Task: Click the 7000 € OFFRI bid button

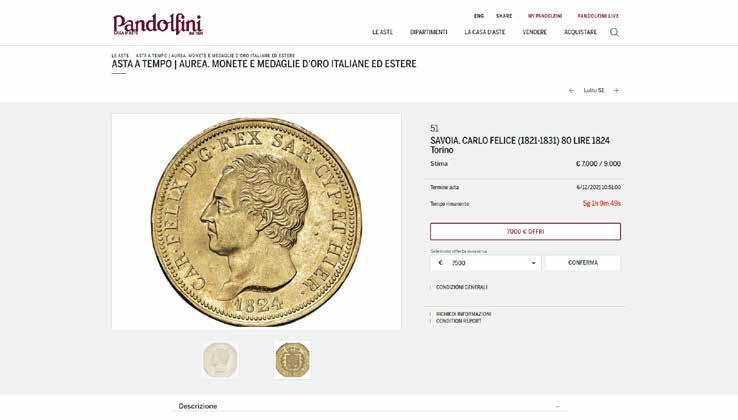Action: click(x=525, y=232)
